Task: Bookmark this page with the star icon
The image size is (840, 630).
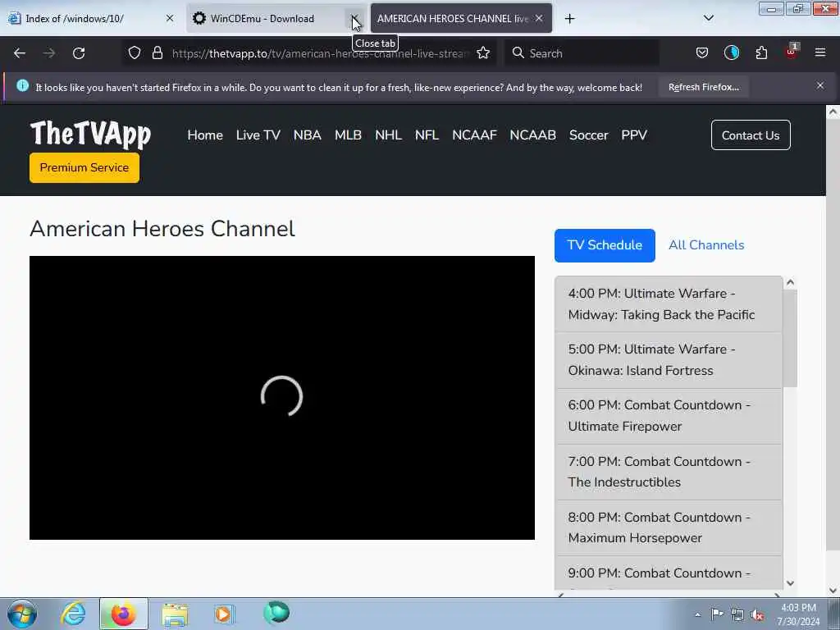Action: click(x=483, y=52)
